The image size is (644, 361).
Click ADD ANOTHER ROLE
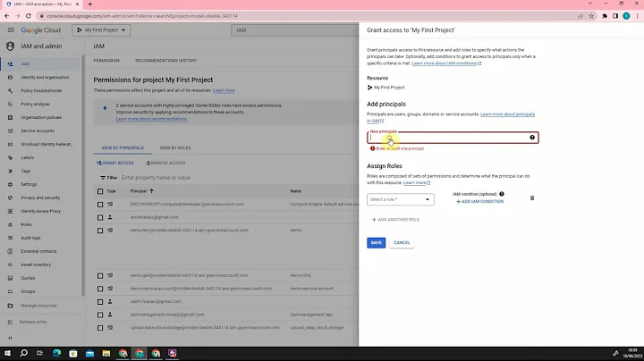395,220
